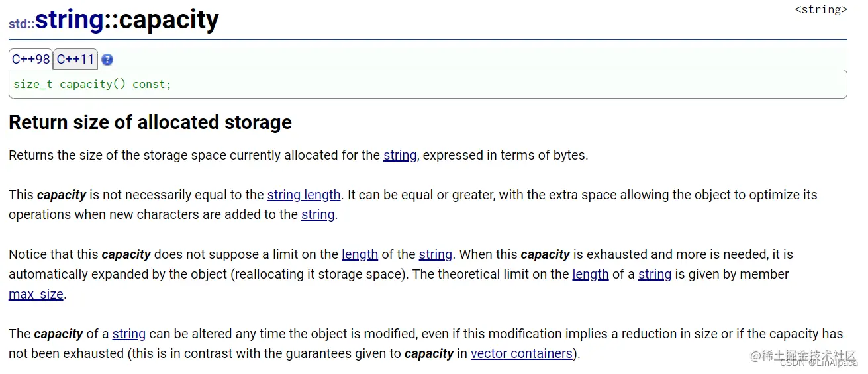Click the string link in 'The capacity of a string'
This screenshot has width=868, height=374.
coord(129,334)
